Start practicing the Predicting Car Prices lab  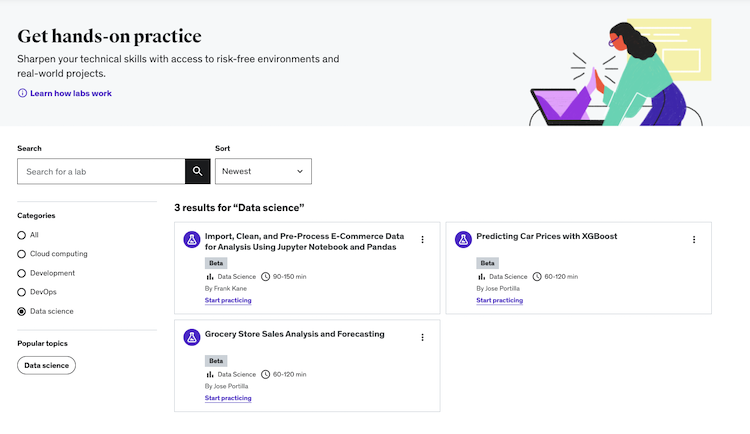tap(499, 300)
